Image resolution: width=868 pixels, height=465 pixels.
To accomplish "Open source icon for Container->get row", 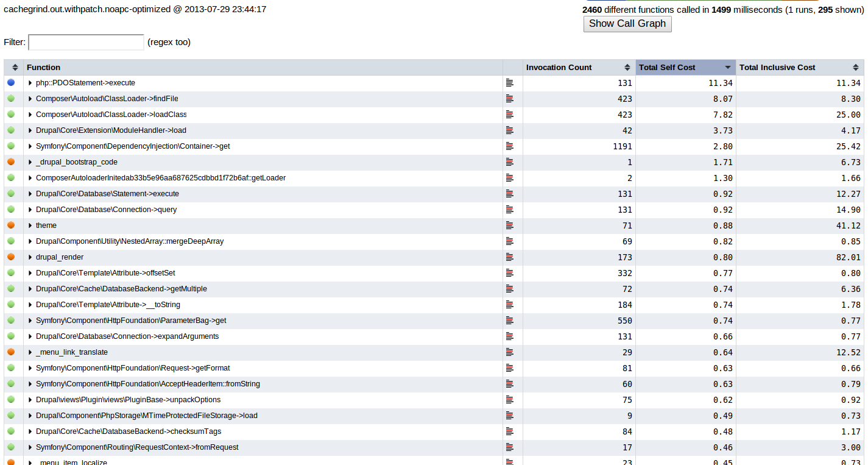I will click(x=510, y=146).
